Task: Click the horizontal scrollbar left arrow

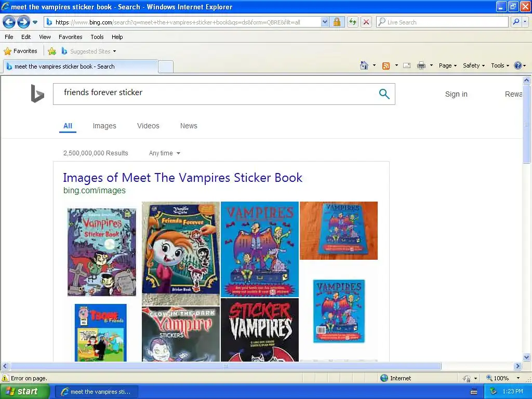Action: click(x=5, y=366)
